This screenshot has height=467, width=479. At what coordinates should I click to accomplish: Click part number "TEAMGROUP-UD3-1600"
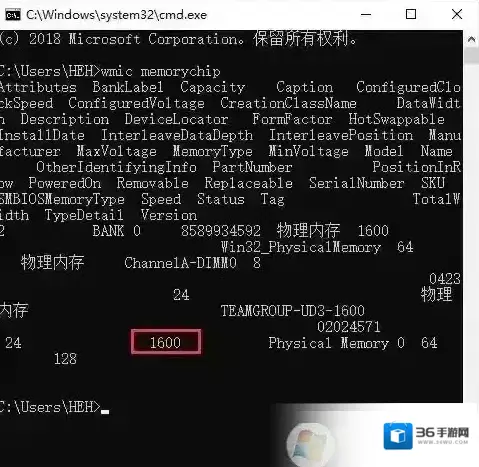click(293, 311)
